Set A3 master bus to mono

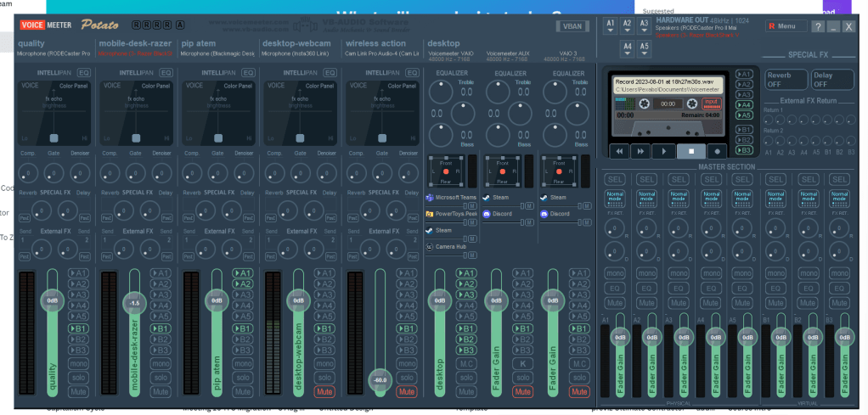click(x=679, y=273)
